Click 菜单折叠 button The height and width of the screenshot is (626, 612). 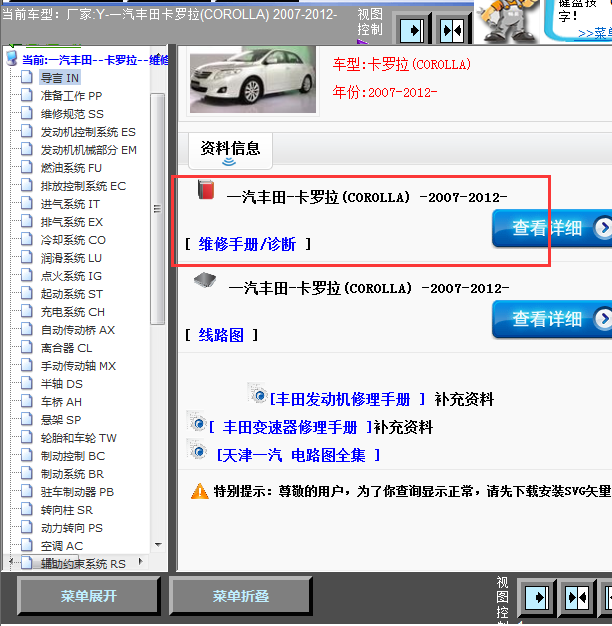pos(241,596)
